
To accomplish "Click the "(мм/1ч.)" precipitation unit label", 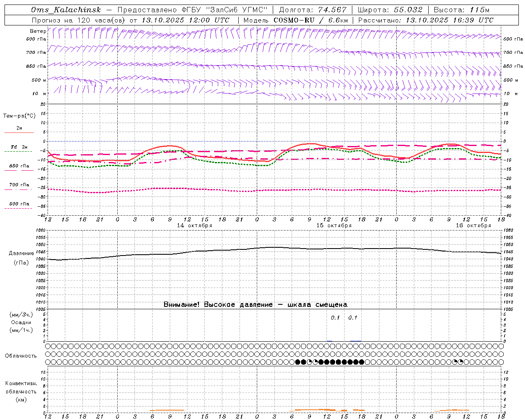I will (x=21, y=330).
